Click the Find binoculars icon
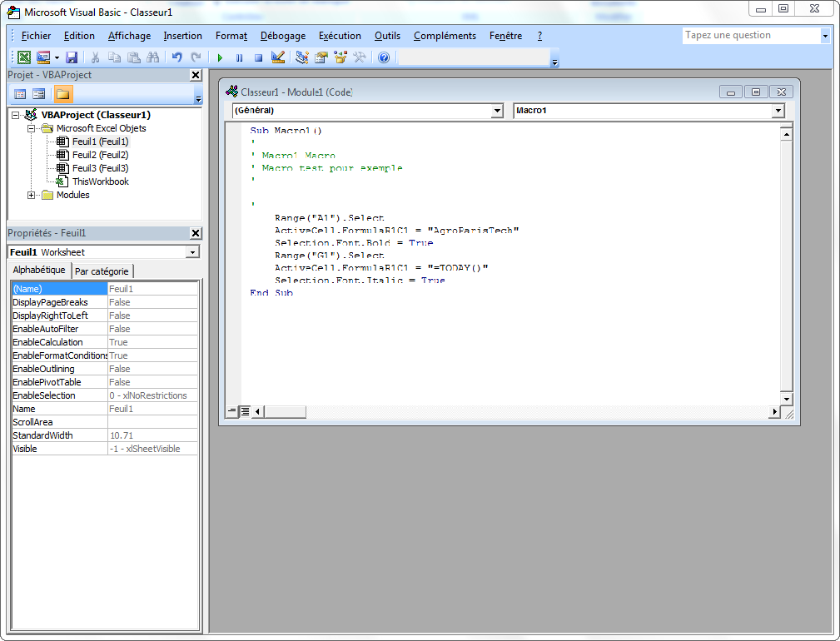 coord(152,57)
